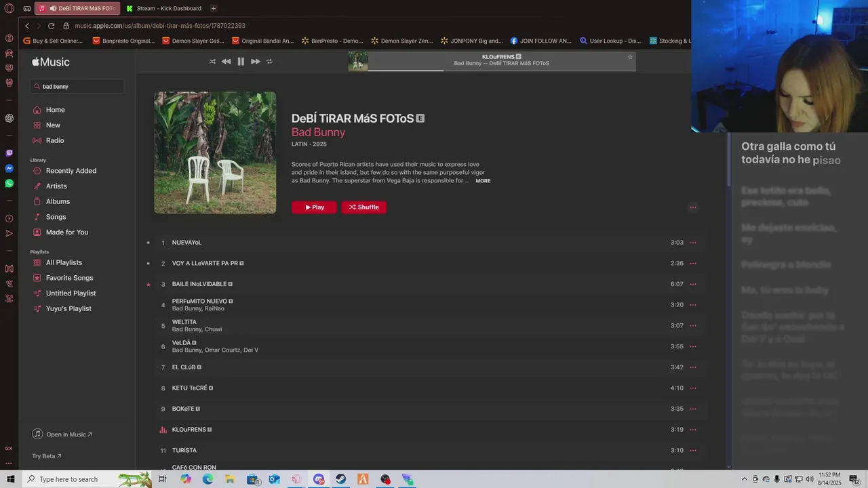Open the album's more options menu

pos(692,207)
